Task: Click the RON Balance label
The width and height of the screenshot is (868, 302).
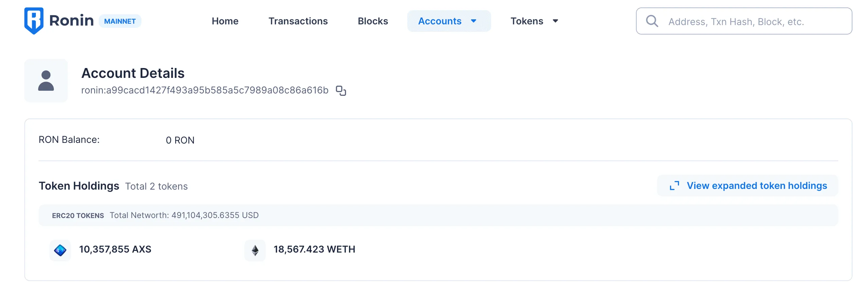Action: pyautogui.click(x=69, y=140)
